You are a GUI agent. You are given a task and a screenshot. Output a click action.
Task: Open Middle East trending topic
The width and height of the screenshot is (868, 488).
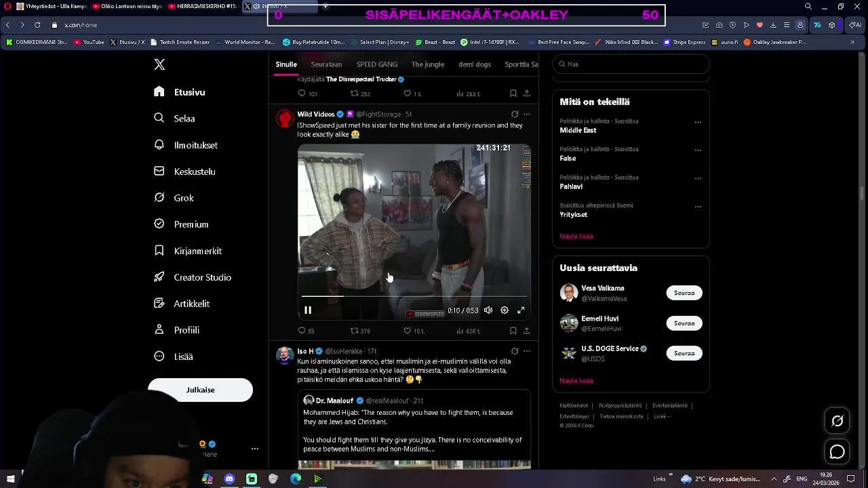tap(578, 130)
